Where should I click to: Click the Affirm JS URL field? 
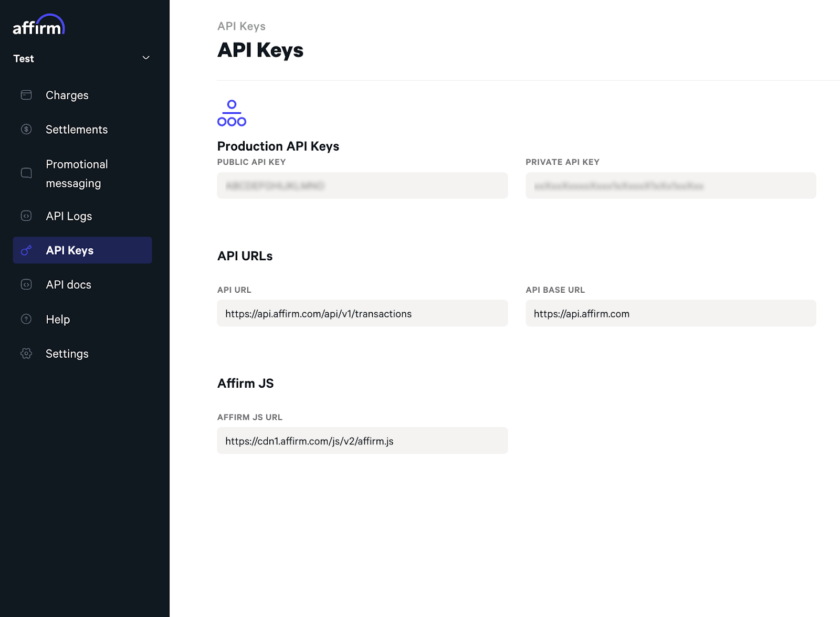click(x=362, y=441)
